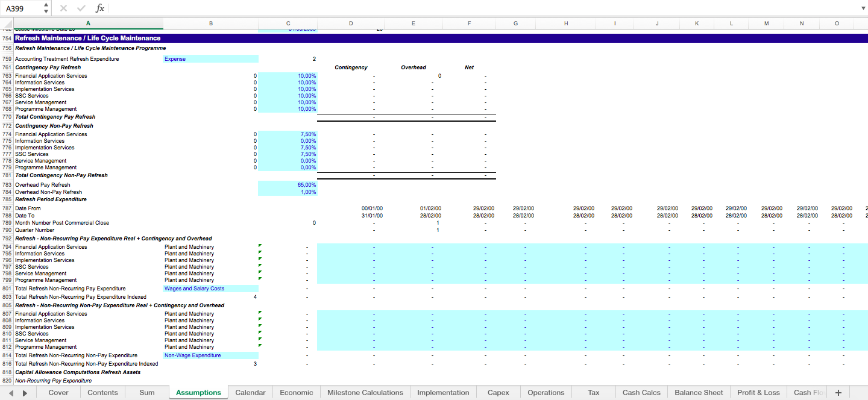Open the Profit & Loss sheet tab
868x400 pixels.
[x=758, y=393]
